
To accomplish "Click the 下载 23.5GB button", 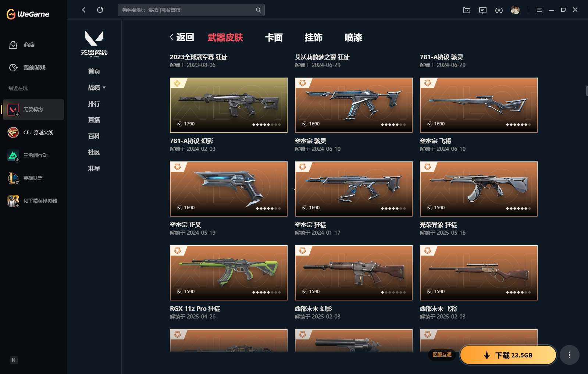I will (508, 355).
